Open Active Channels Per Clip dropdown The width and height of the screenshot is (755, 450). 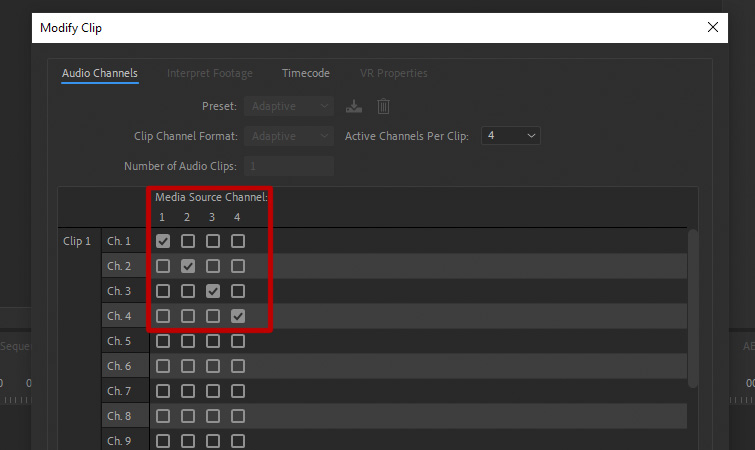(511, 136)
